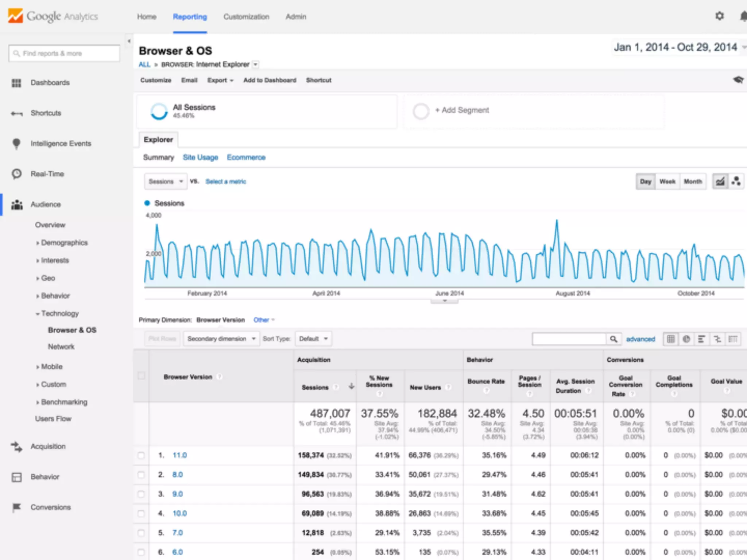This screenshot has height=560, width=747.
Task: Open the Secondary dimension dropdown
Action: point(221,339)
